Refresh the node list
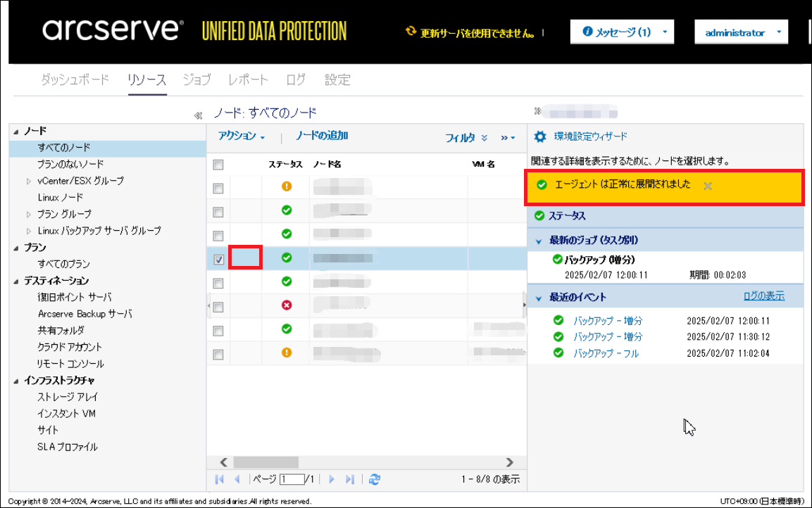812x508 pixels. coord(375,480)
